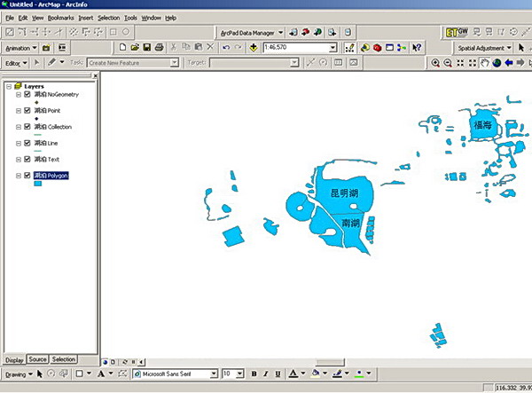Click the Add Data button
This screenshot has height=393, width=532.
coord(254,47)
